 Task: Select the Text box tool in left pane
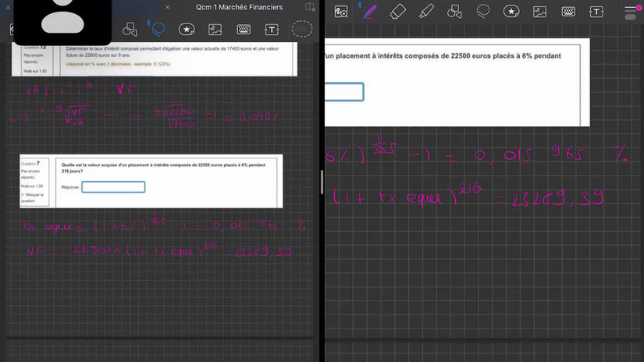(x=272, y=30)
